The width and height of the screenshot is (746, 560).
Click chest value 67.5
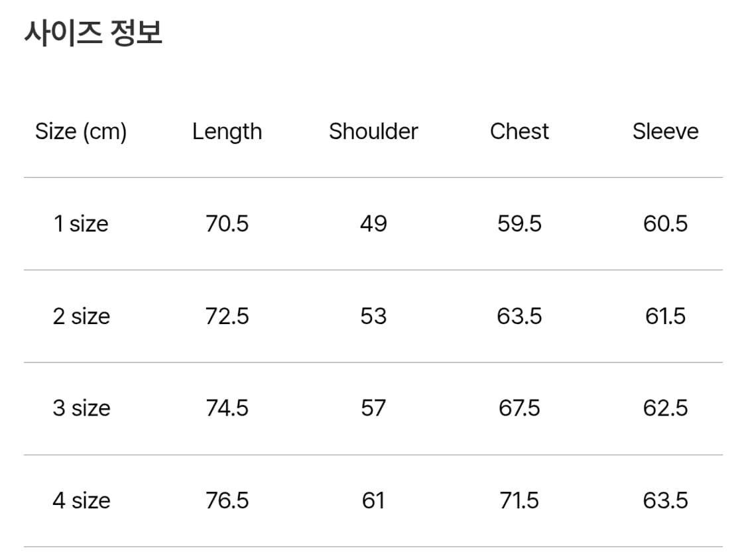(x=519, y=408)
